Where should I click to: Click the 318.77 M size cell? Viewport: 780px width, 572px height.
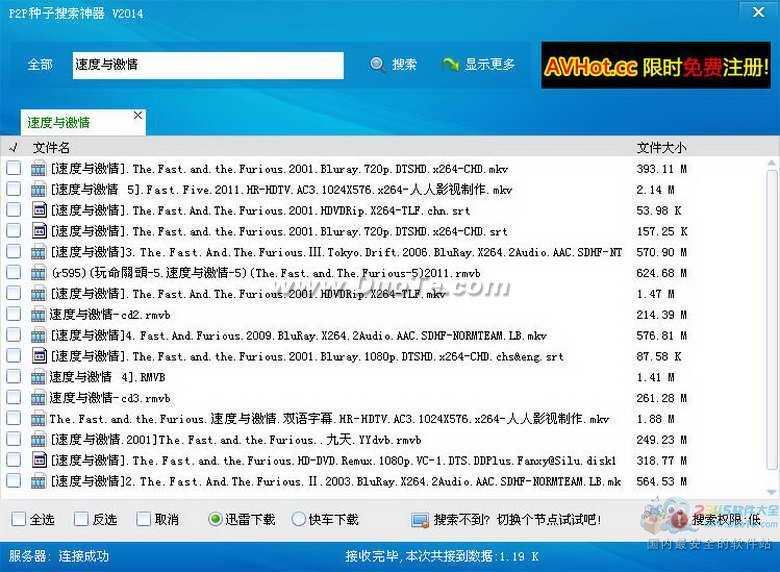[662, 461]
